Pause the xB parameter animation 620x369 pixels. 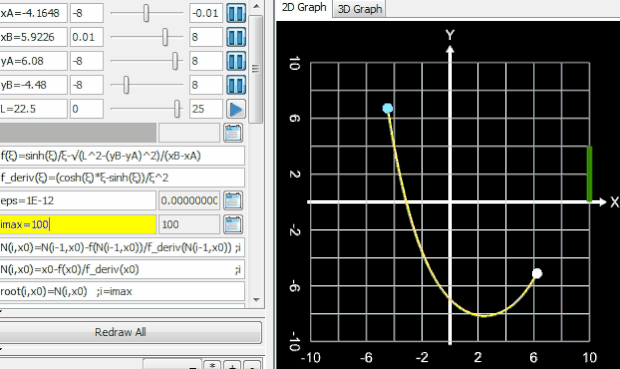click(236, 37)
